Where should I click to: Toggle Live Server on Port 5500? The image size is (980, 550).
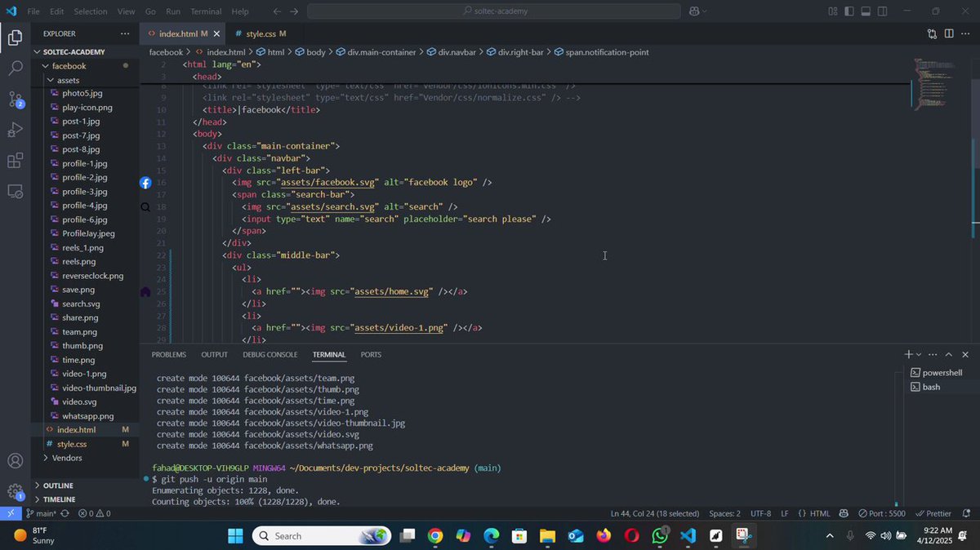click(x=881, y=513)
